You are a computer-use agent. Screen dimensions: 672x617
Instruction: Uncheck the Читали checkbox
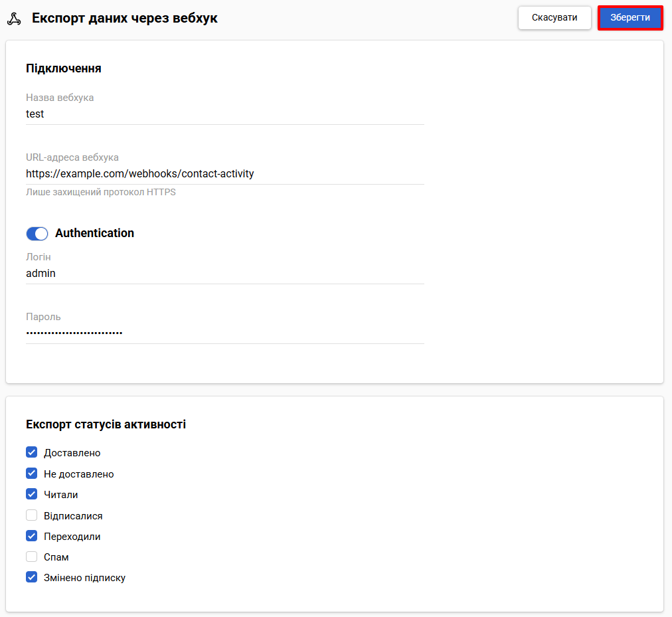pos(32,494)
